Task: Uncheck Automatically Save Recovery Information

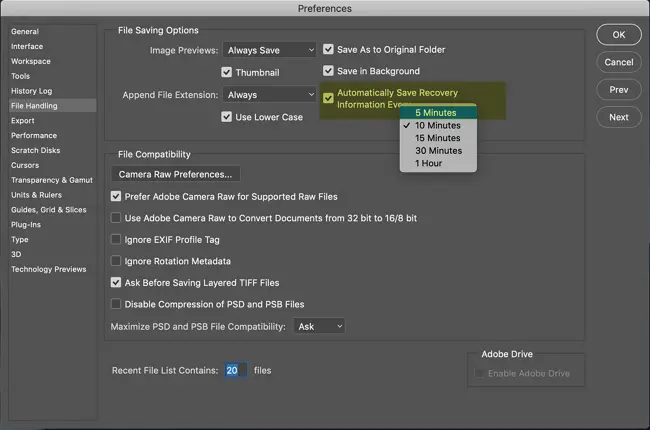Action: point(328,98)
